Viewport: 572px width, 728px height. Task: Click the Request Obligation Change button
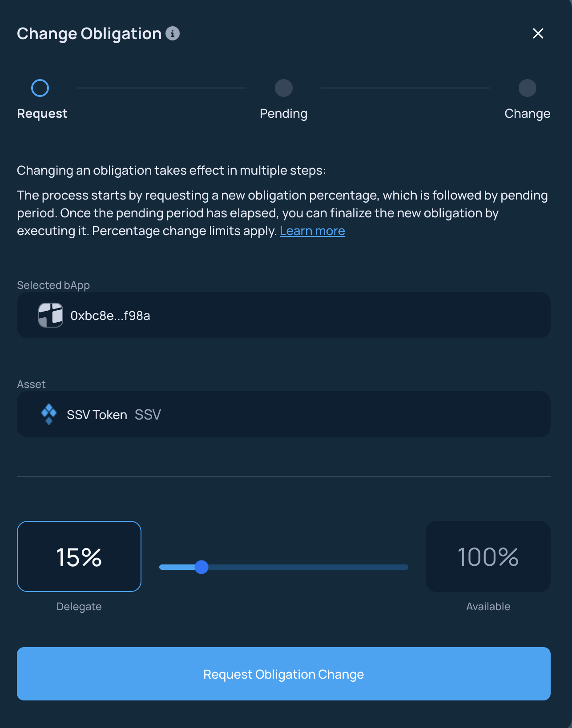tap(284, 674)
